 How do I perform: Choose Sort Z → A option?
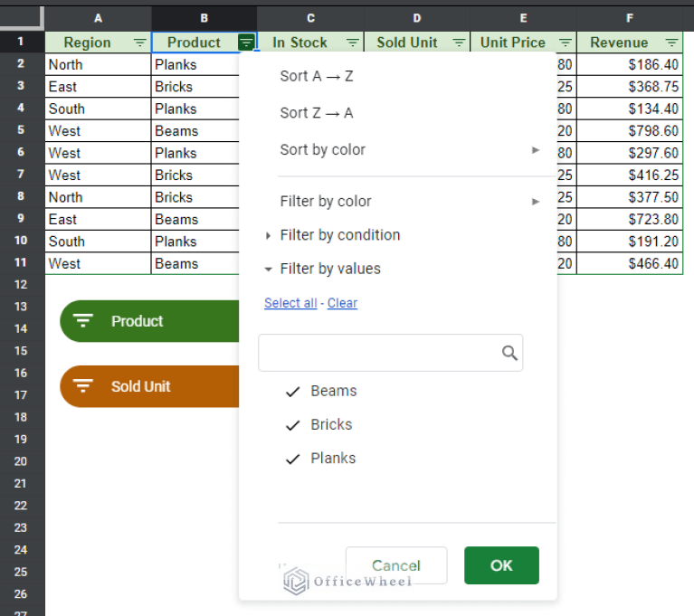click(317, 113)
